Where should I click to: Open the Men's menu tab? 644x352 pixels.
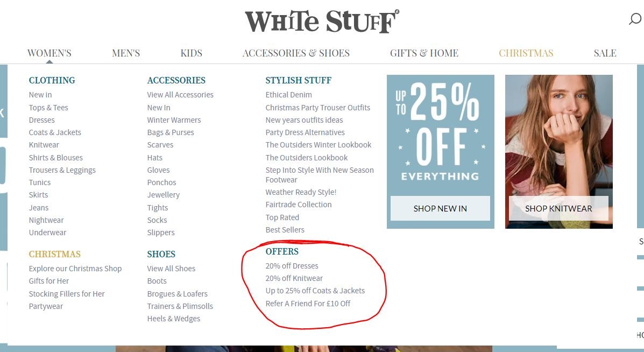[x=126, y=53]
